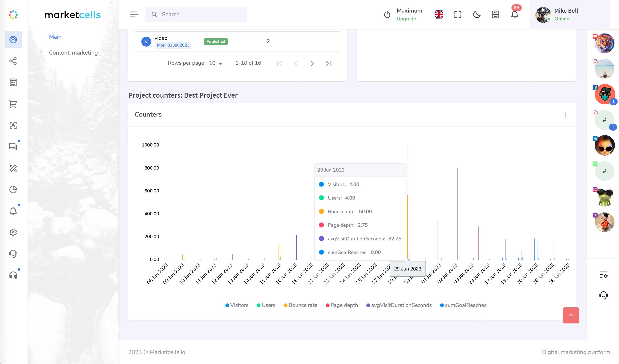Toggle Bounce rate series in legend
Screen dimensions: 619x364
(x=300, y=305)
